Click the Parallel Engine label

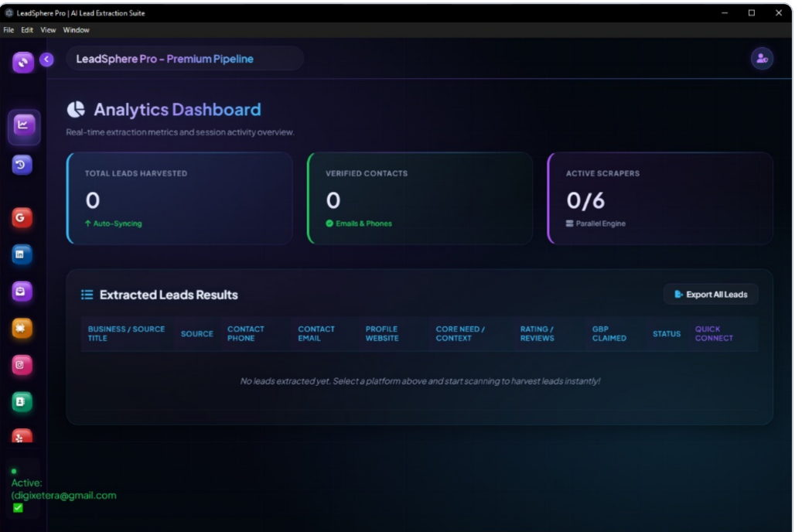point(600,223)
